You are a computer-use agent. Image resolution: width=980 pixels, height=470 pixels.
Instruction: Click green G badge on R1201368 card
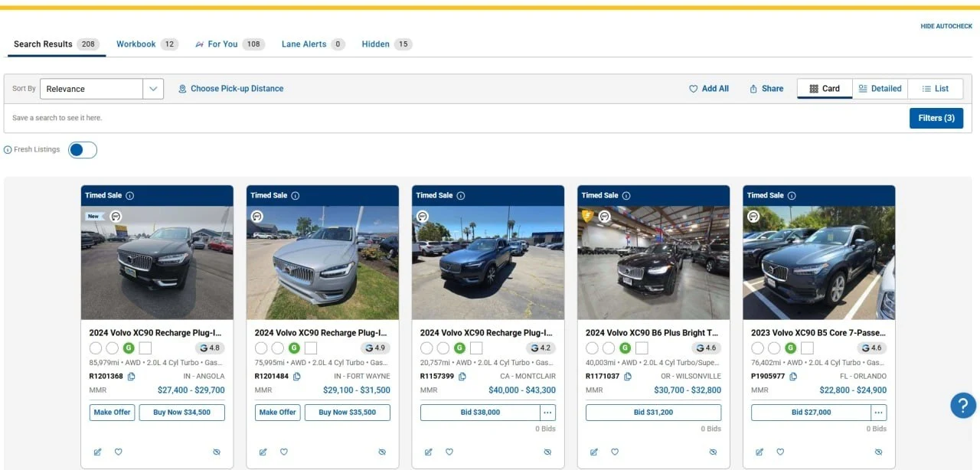click(129, 348)
